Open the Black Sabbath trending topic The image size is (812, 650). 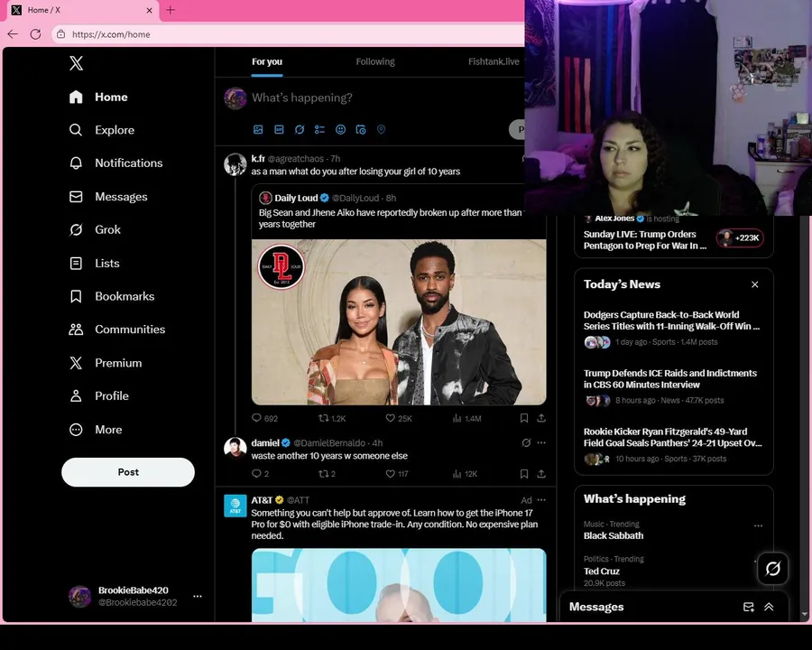click(x=614, y=536)
